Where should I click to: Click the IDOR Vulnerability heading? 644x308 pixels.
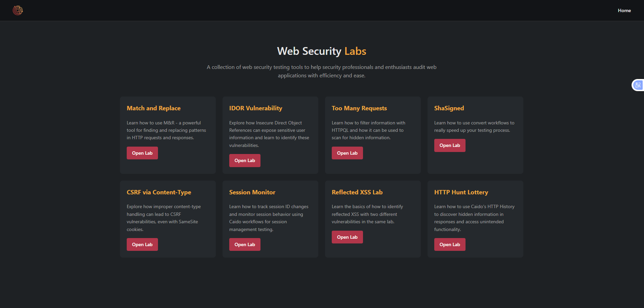coord(255,108)
